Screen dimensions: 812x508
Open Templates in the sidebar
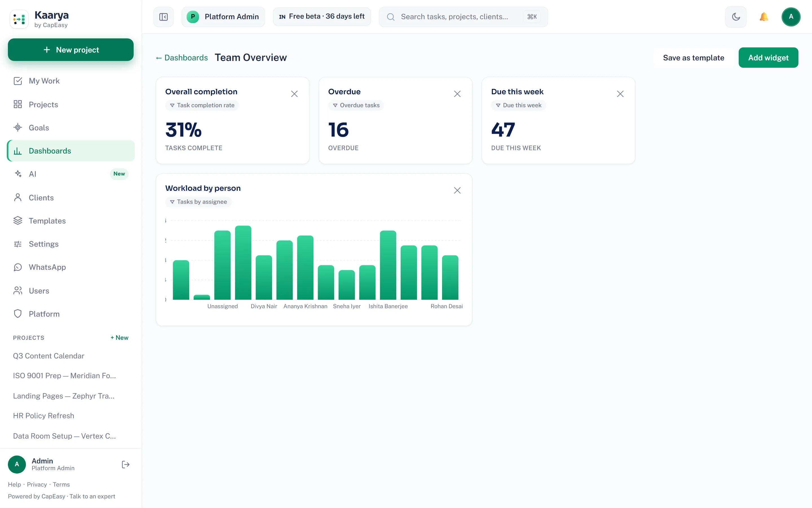coord(71,221)
